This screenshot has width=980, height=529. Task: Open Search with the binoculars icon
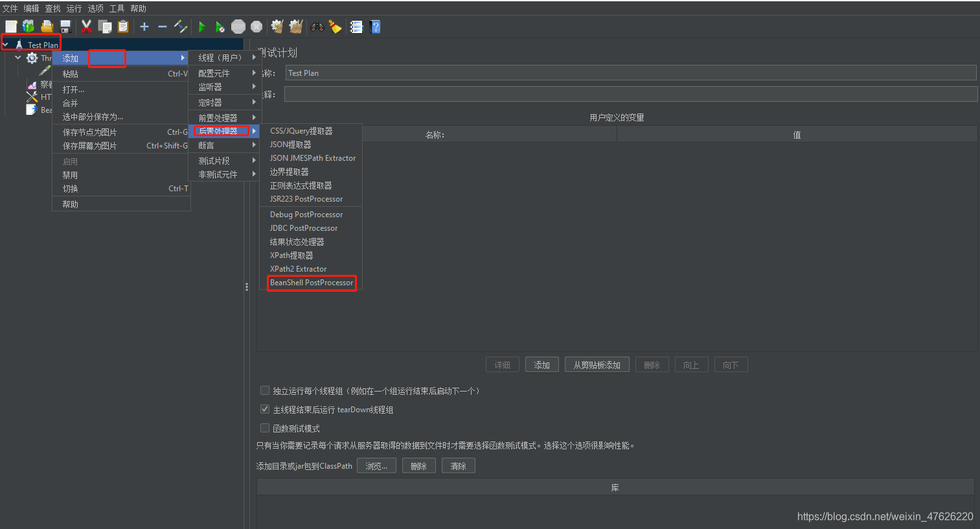[317, 27]
